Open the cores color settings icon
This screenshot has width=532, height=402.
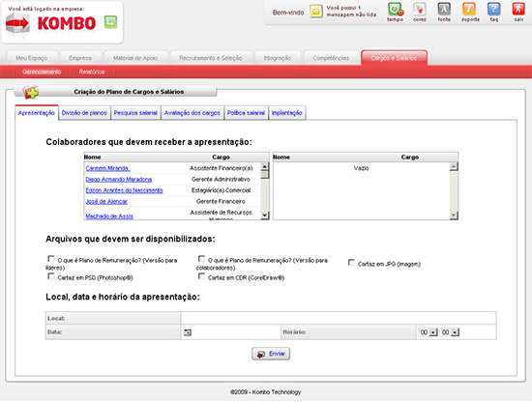pyautogui.click(x=420, y=10)
